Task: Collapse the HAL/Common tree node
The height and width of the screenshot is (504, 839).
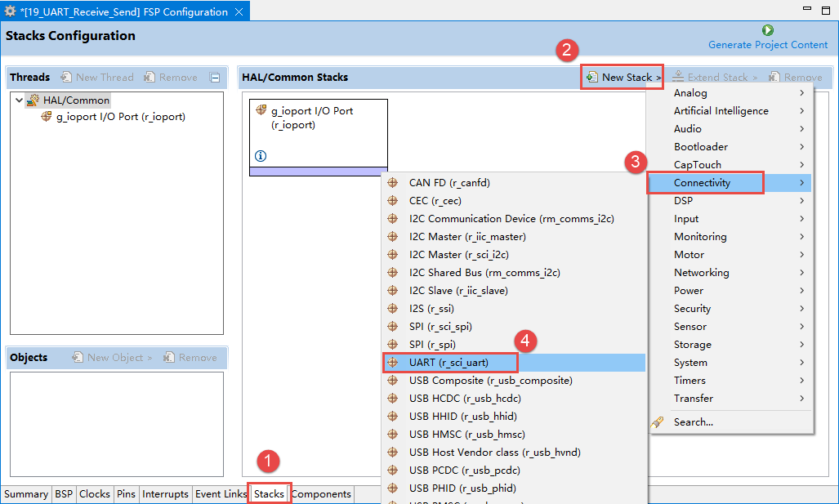Action: coord(20,100)
